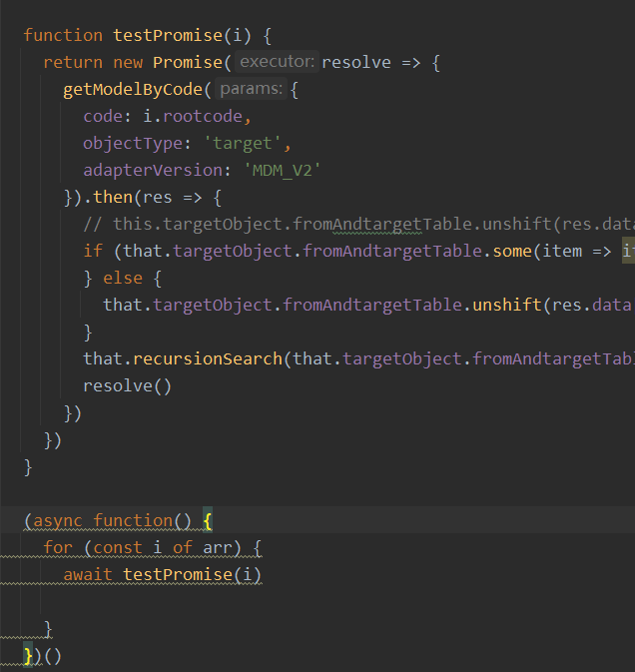The image size is (635, 672).
Task: Click the Promise constructor name
Action: click(188, 63)
